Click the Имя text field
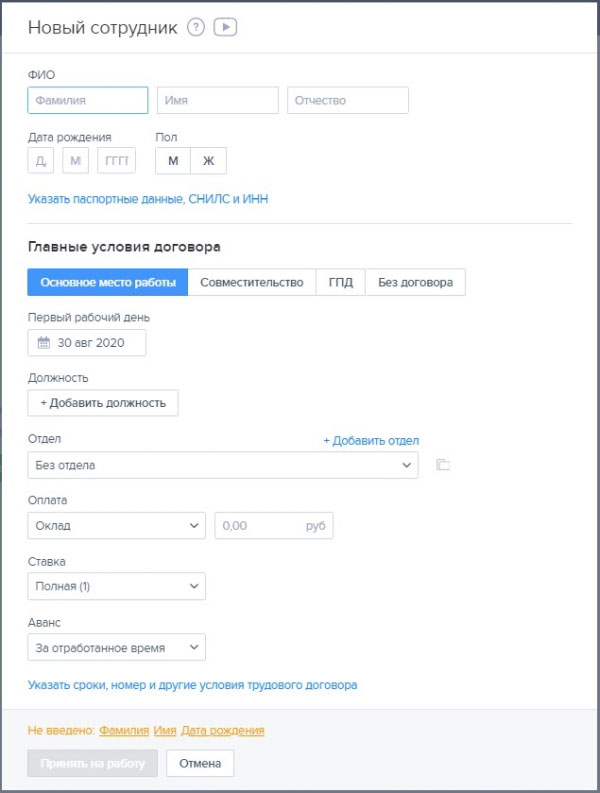 [218, 101]
